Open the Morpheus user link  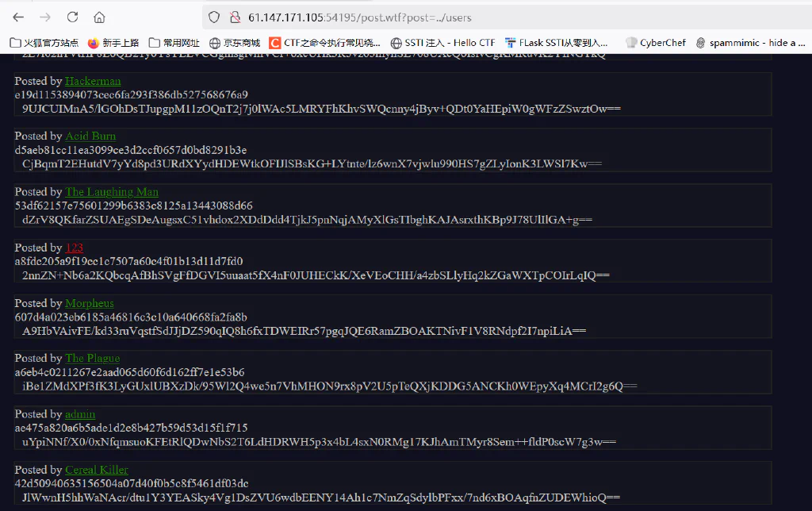coord(90,303)
